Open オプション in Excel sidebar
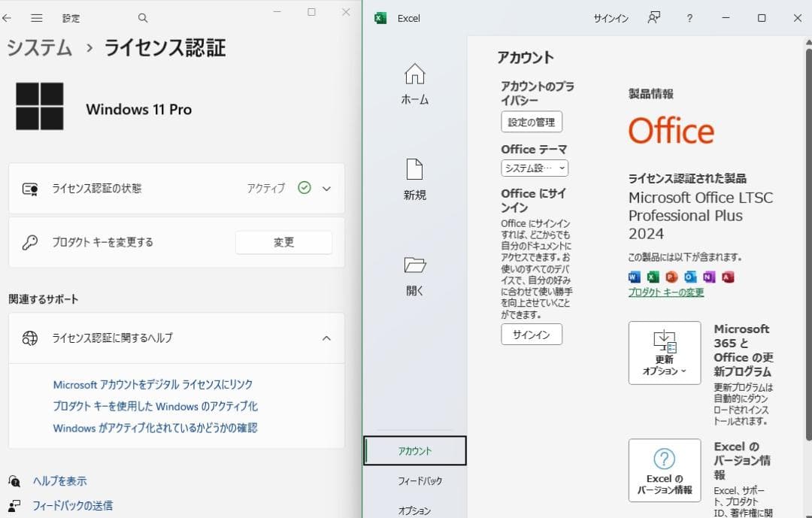 tap(414, 510)
